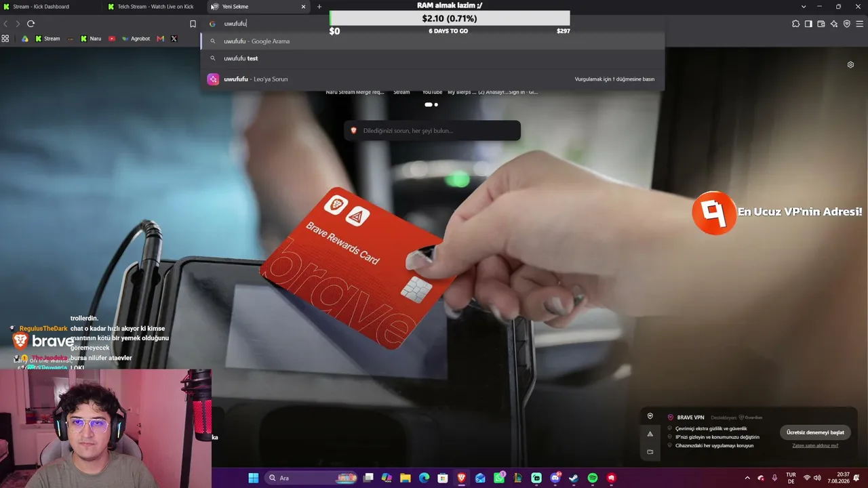868x488 pixels.
Task: Open Steam from the taskbar
Action: tap(574, 478)
